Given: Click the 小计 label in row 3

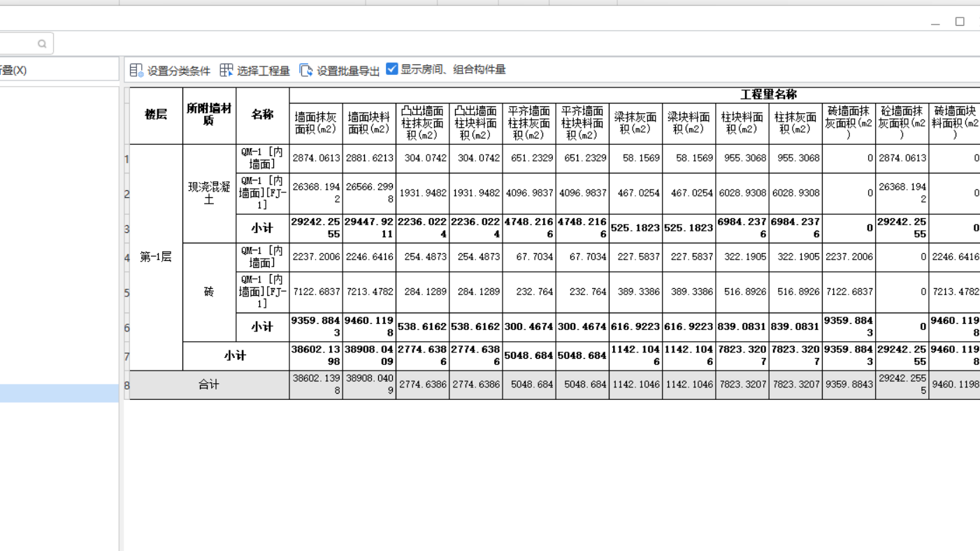Looking at the screenshot, I should 262,228.
